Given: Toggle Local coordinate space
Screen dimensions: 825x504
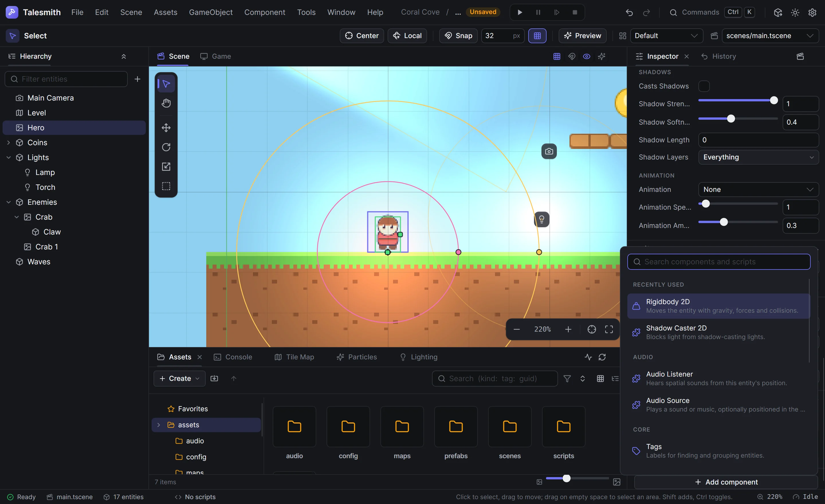Looking at the screenshot, I should coord(407,36).
